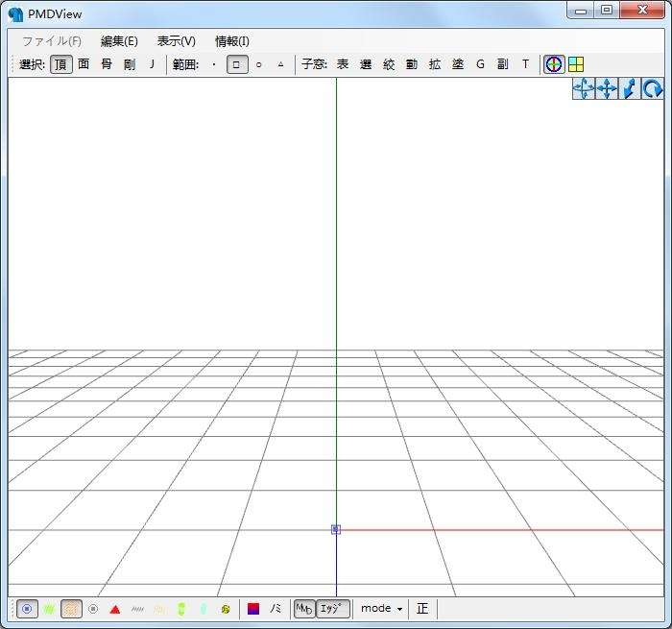Click the vertical move arrow icon
672x629 pixels.
[x=630, y=89]
